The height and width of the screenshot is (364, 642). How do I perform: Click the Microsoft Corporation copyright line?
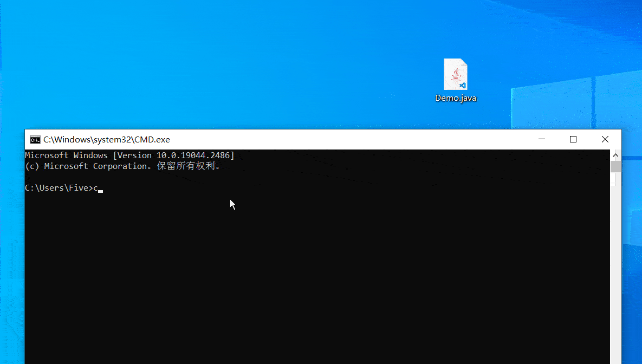coord(123,166)
